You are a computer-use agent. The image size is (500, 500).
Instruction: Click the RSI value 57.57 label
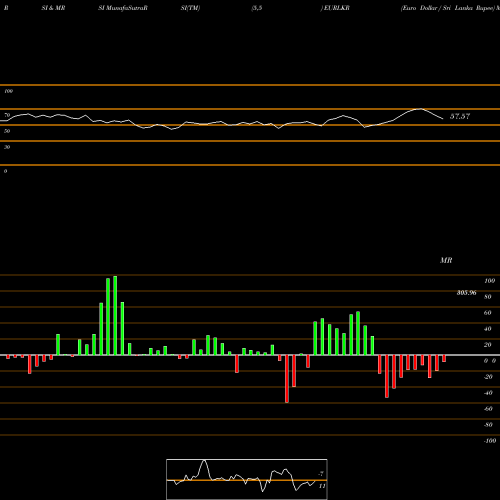(460, 116)
